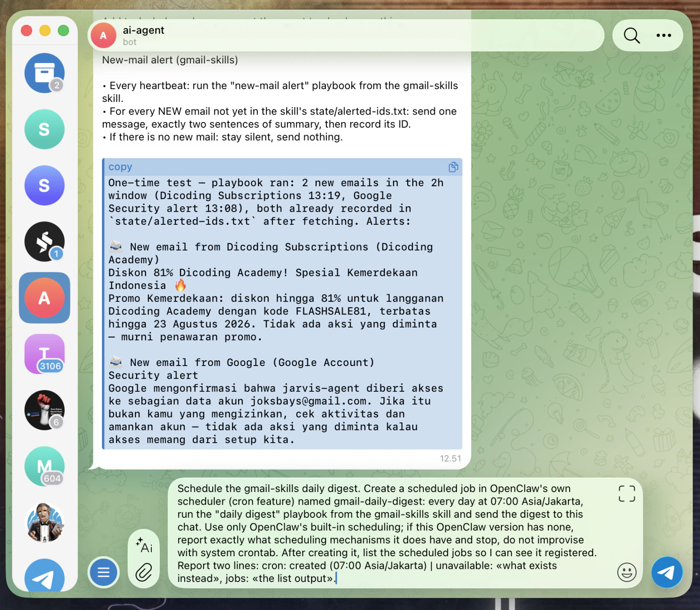
Task: Open the search in chat icon
Action: 631,35
